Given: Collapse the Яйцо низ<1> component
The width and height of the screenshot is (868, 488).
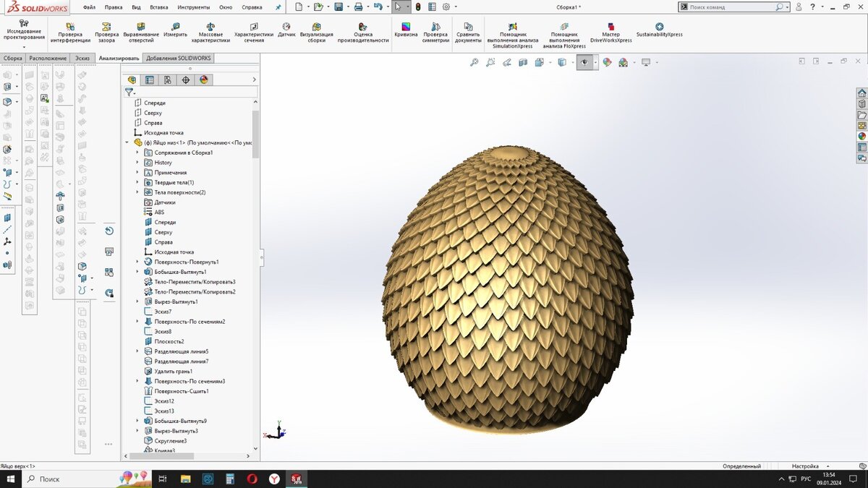Looking at the screenshot, I should click(x=127, y=142).
